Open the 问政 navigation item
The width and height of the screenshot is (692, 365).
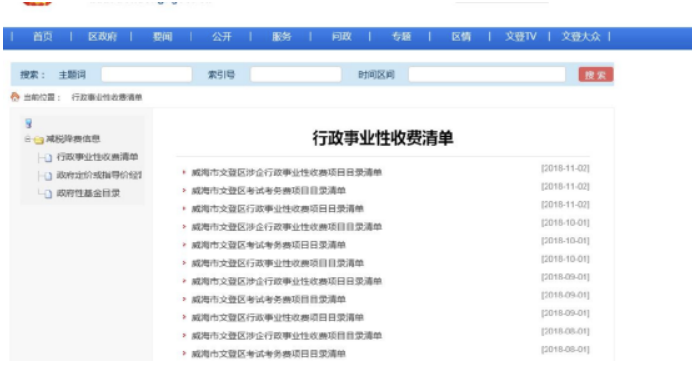[342, 37]
